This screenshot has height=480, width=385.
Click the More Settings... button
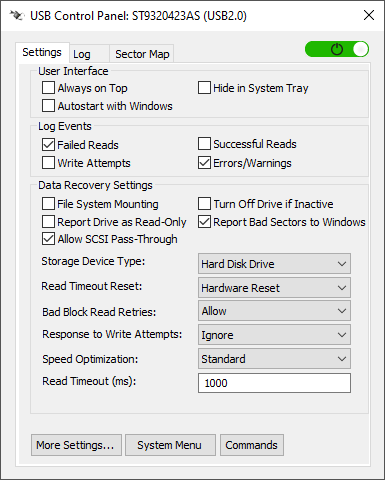click(x=76, y=445)
